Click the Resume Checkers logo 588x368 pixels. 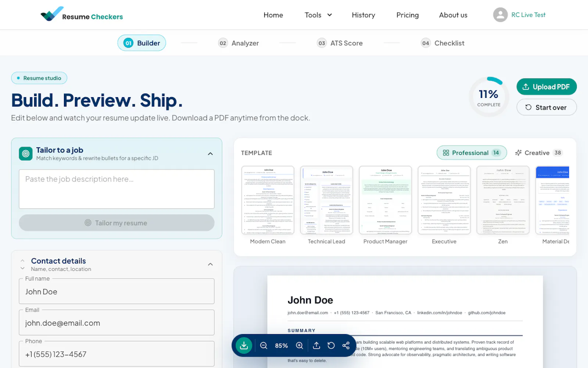(82, 15)
